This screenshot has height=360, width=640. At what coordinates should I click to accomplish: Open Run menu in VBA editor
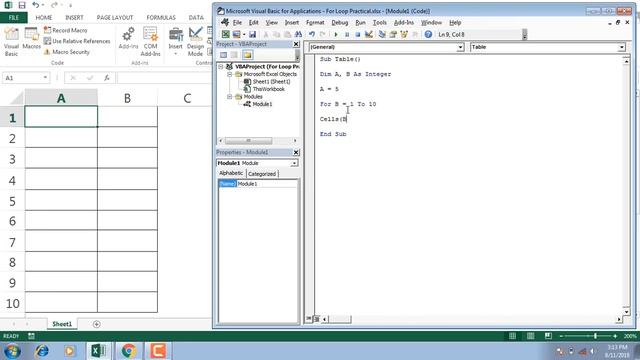360,23
